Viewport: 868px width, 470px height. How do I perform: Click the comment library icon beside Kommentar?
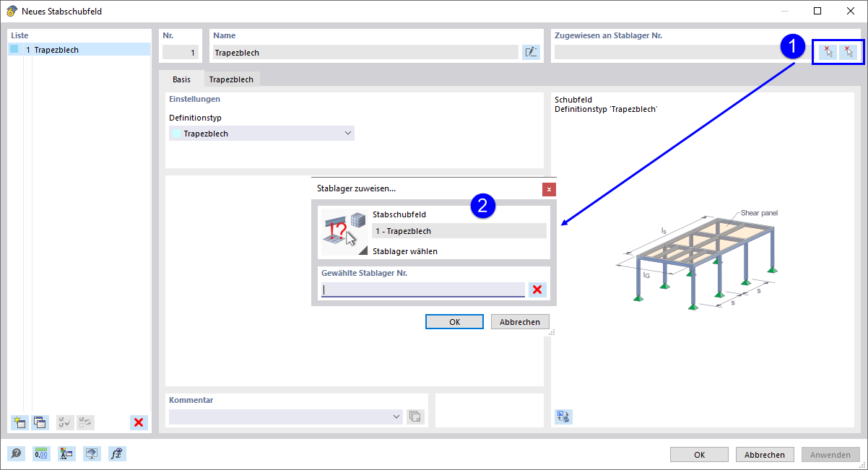[x=415, y=417]
